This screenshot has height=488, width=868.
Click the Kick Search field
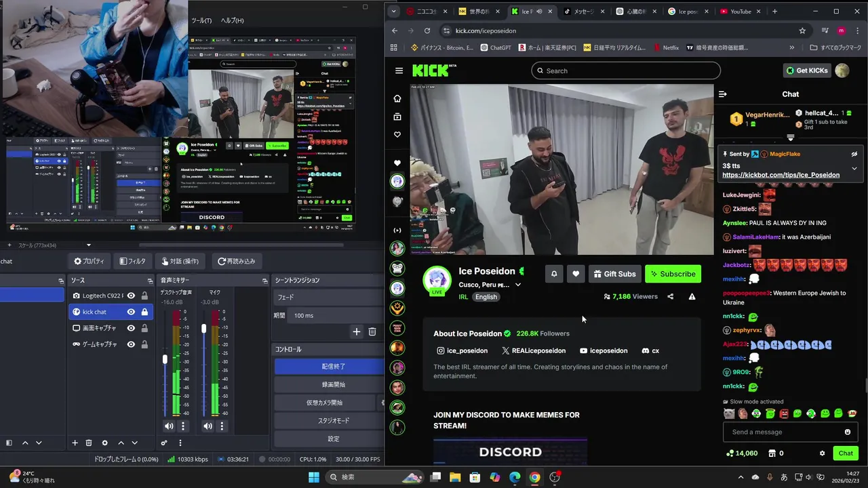[x=626, y=70]
